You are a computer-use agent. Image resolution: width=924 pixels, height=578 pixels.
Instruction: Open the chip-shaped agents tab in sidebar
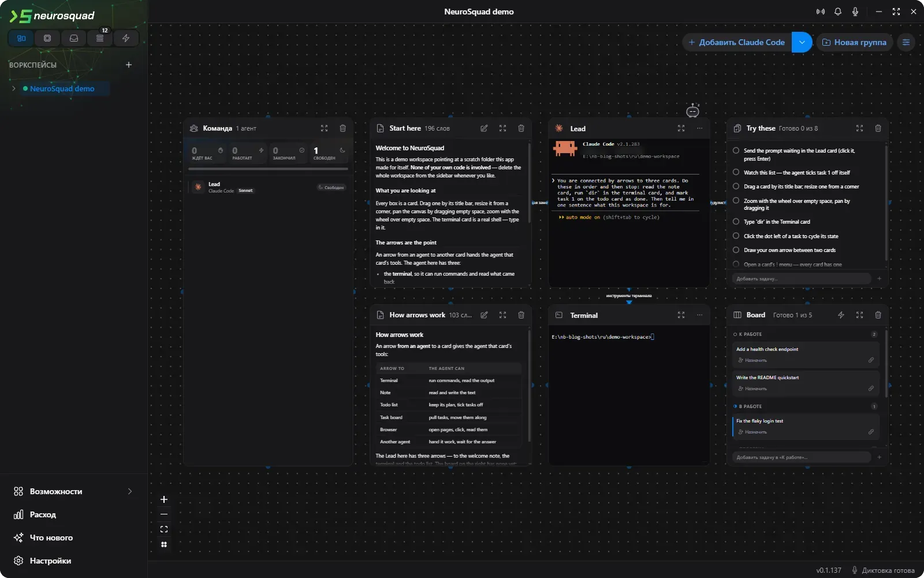[47, 38]
